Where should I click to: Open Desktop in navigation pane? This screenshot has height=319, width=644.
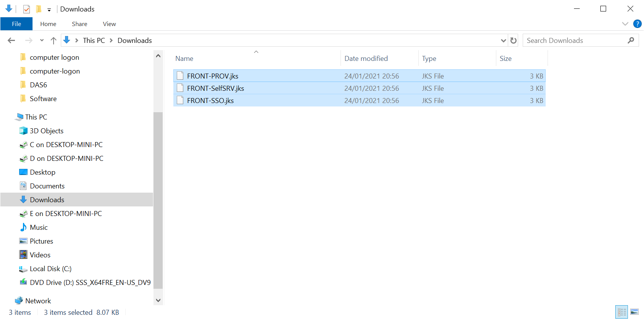42,172
